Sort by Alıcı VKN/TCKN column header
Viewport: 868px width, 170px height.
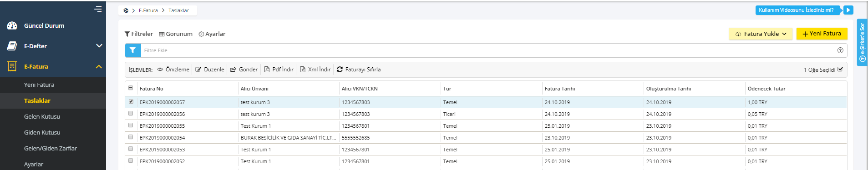tap(360, 89)
